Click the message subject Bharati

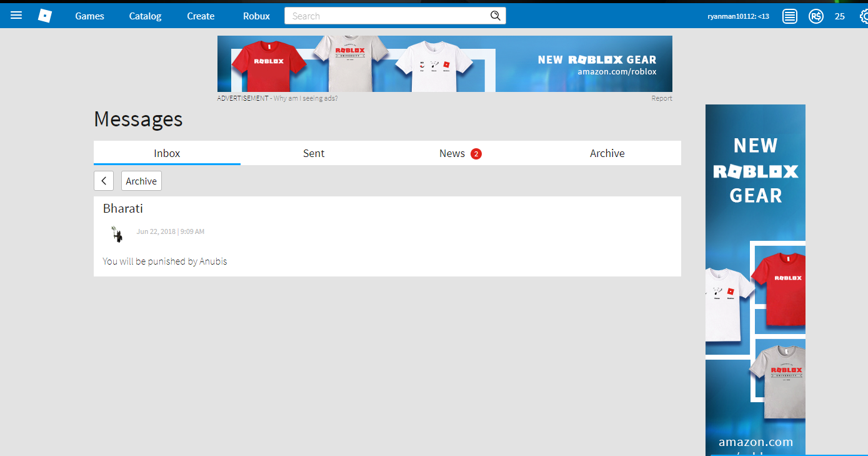tap(123, 208)
